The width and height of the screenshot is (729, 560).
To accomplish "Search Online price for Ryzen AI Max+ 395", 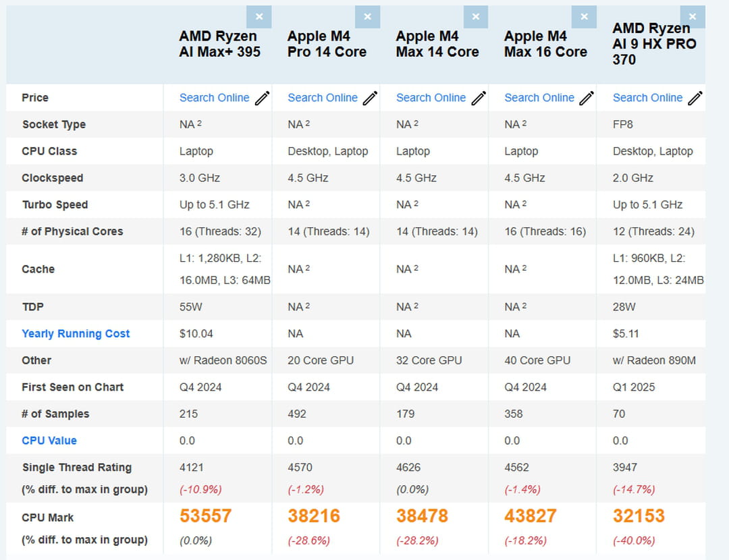I will (214, 98).
